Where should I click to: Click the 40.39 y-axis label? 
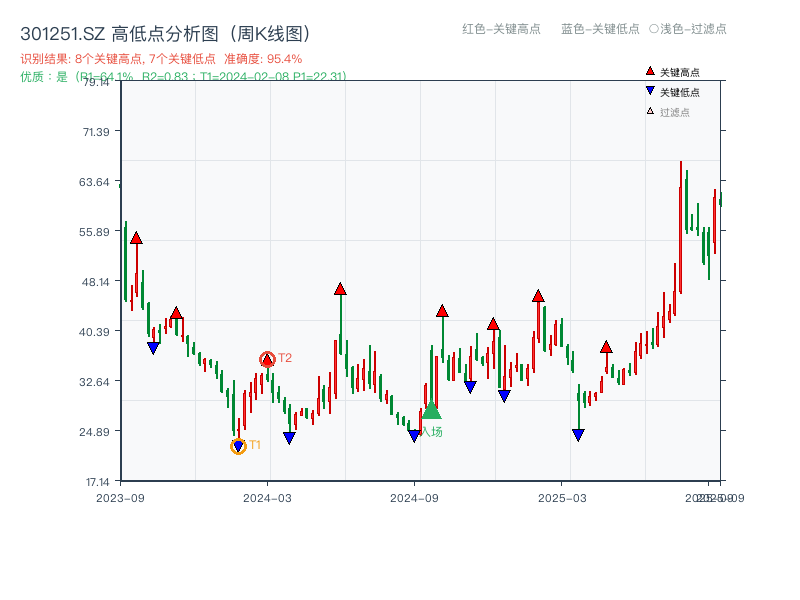[94, 332]
